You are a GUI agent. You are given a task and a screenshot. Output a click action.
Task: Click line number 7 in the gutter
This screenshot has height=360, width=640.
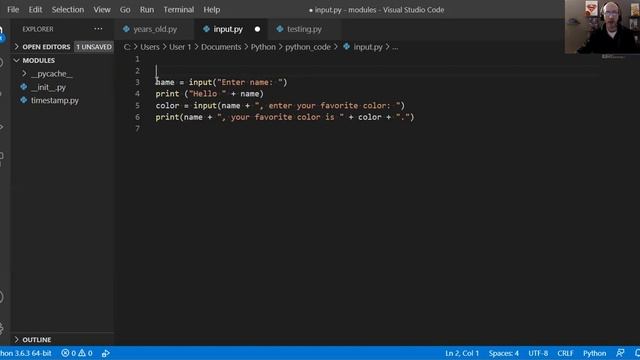coord(138,129)
